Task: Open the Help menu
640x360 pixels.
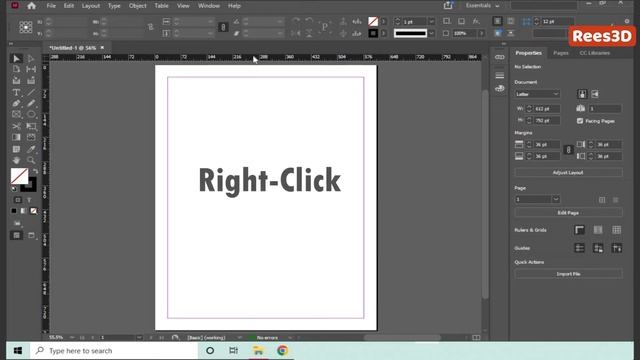Action: point(234,6)
